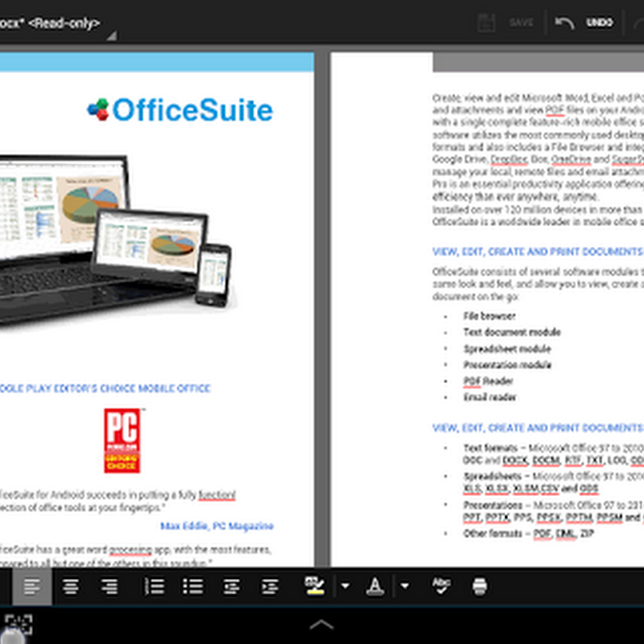644x644 pixels.
Task: Click the OfficeSuite logo in the document
Action: pyautogui.click(x=180, y=110)
